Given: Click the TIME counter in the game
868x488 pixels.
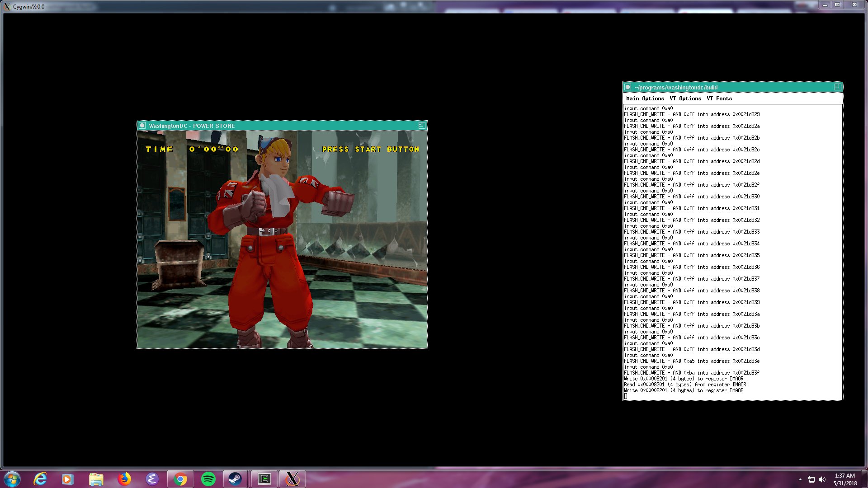Looking at the screenshot, I should click(192, 149).
